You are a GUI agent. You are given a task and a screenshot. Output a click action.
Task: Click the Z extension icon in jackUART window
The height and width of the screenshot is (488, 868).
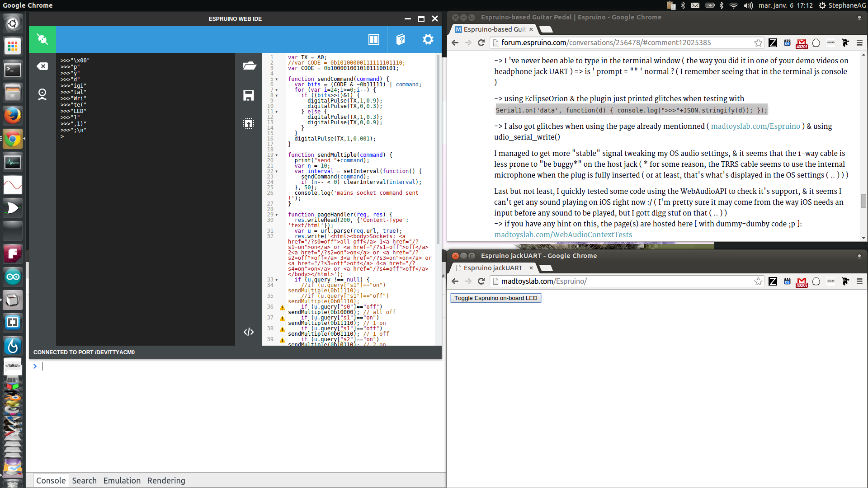pyautogui.click(x=773, y=281)
